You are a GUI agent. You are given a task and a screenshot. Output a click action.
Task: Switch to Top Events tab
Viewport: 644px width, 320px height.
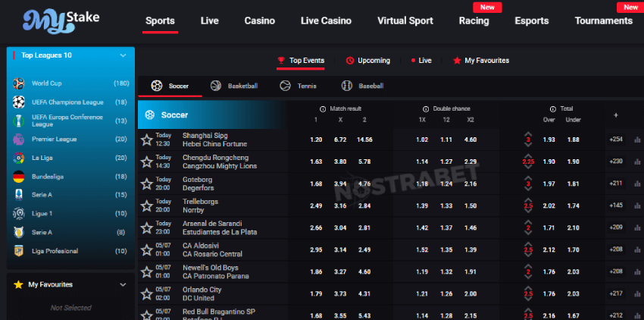click(x=301, y=61)
